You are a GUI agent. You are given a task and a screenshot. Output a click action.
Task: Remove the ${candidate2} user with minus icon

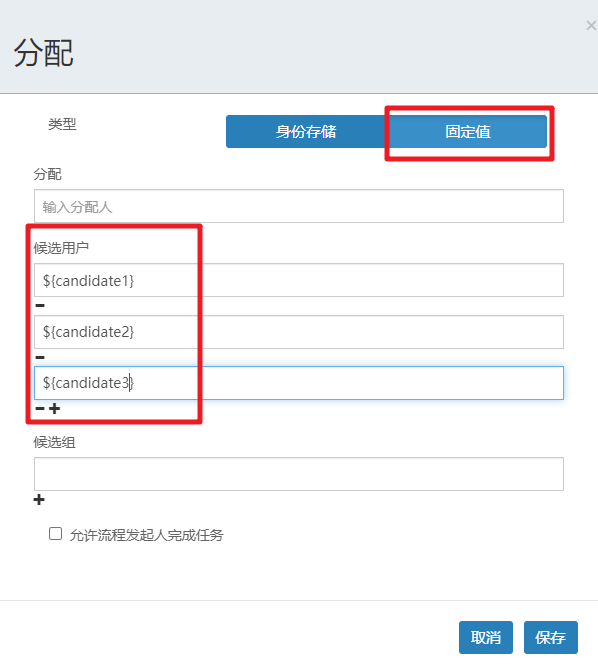40,357
